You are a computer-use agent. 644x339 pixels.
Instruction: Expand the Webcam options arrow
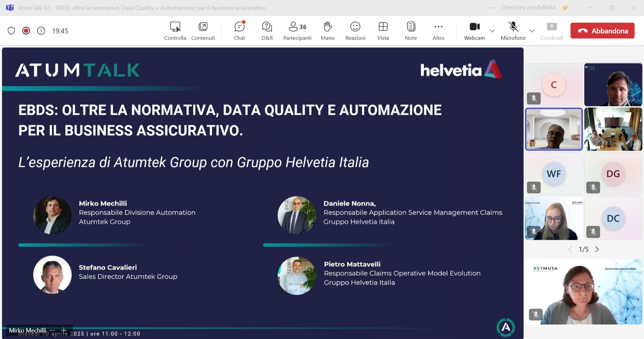click(x=492, y=31)
